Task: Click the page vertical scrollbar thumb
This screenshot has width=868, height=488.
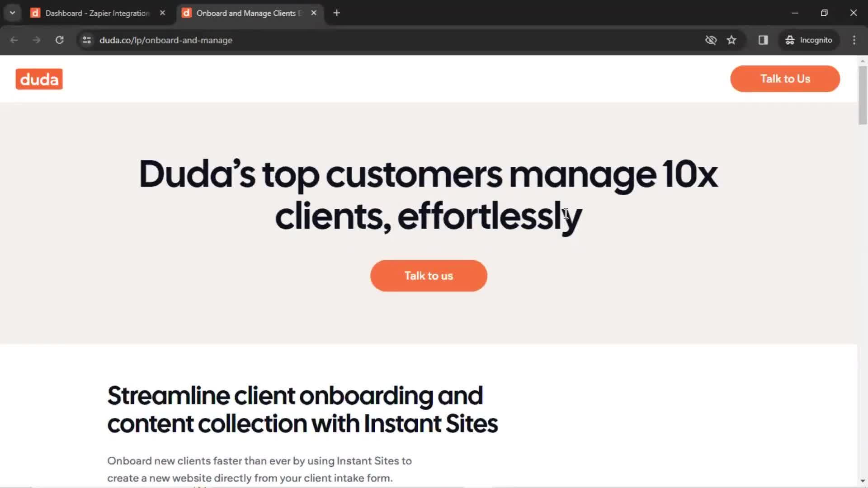Action: (863, 95)
